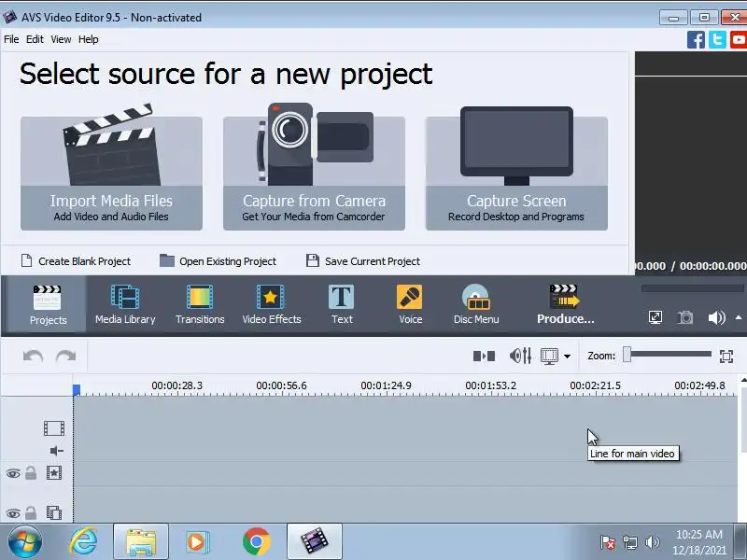Click the redo arrow
This screenshot has height=560, width=747.
click(x=65, y=357)
